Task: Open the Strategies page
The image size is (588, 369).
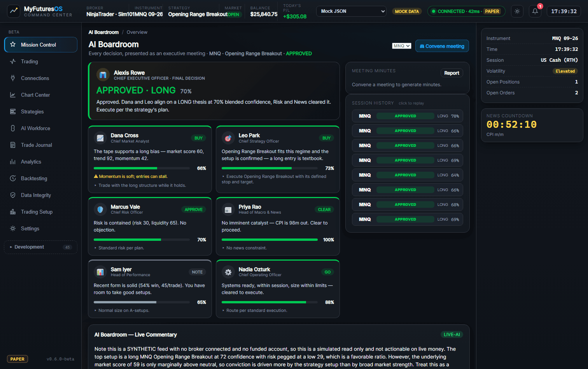Action: coord(41,111)
